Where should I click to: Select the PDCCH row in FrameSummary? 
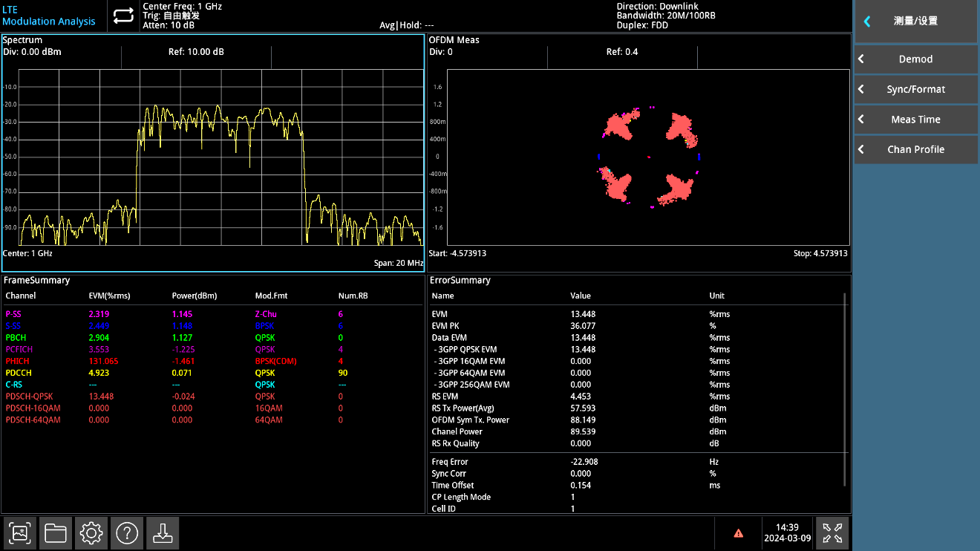pyautogui.click(x=19, y=373)
